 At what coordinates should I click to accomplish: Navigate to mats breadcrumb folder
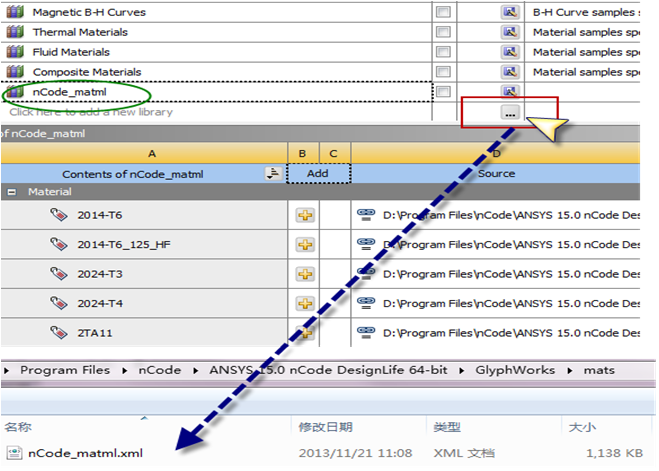[x=599, y=370]
